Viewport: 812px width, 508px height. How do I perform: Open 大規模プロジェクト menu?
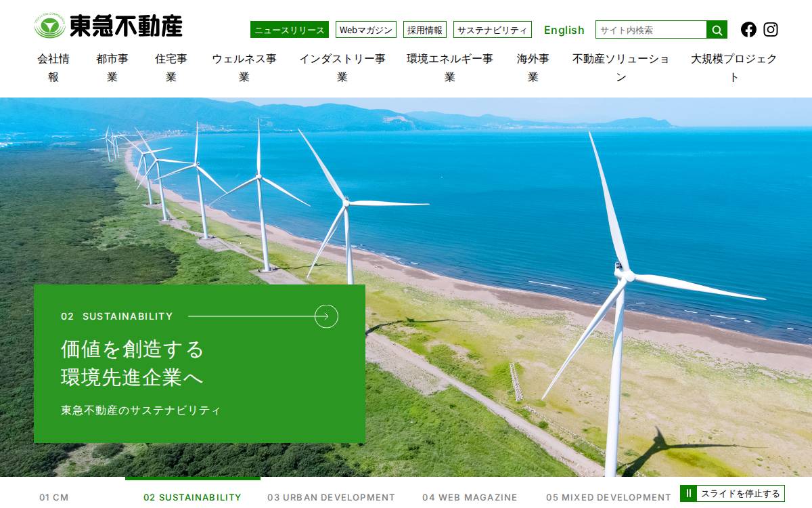(734, 68)
